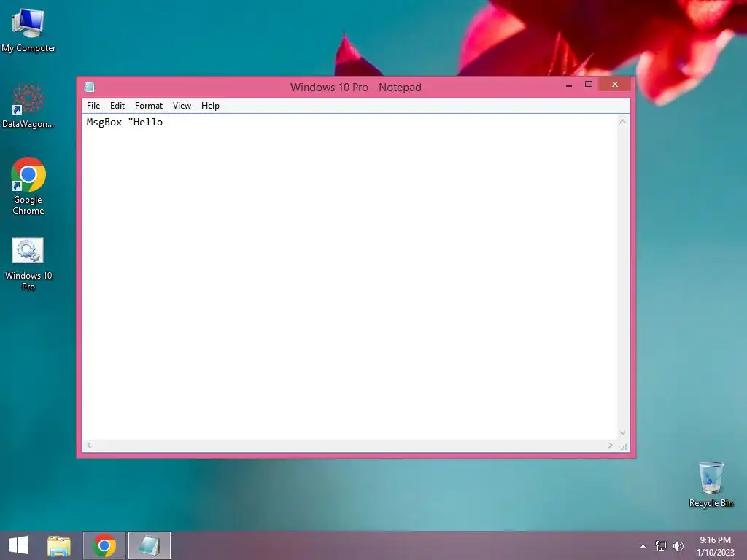This screenshot has height=560, width=747.
Task: Close the Notepad window
Action: coord(614,85)
